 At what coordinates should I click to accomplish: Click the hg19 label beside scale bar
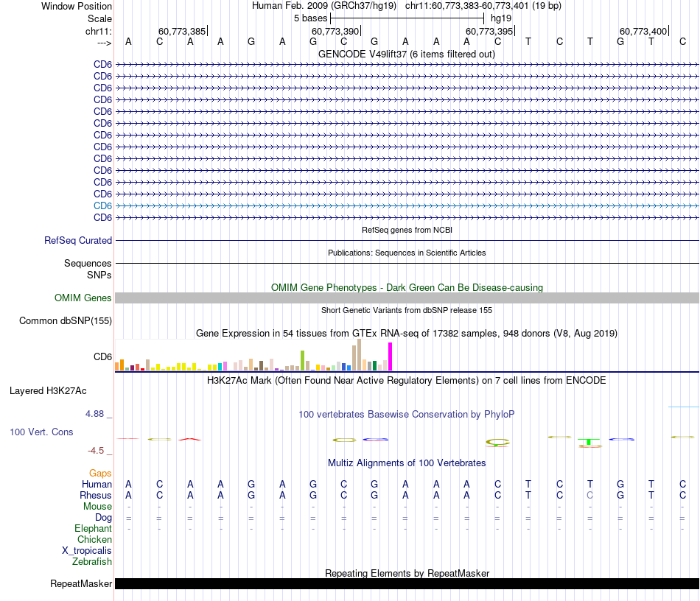tap(501, 18)
